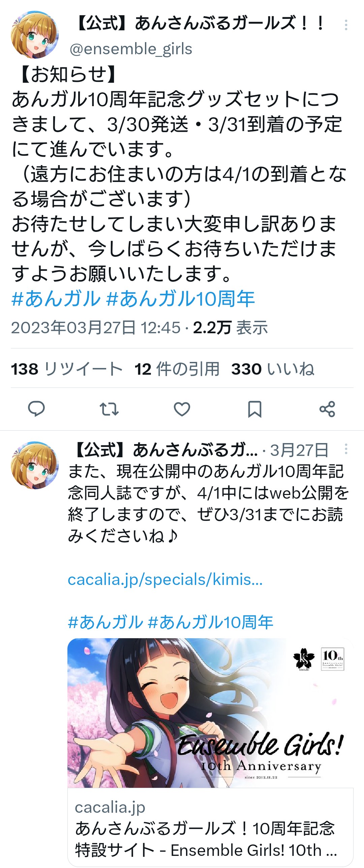364x868 pixels.
Task: Open the main tweet author's profile avatar
Action: [35, 35]
